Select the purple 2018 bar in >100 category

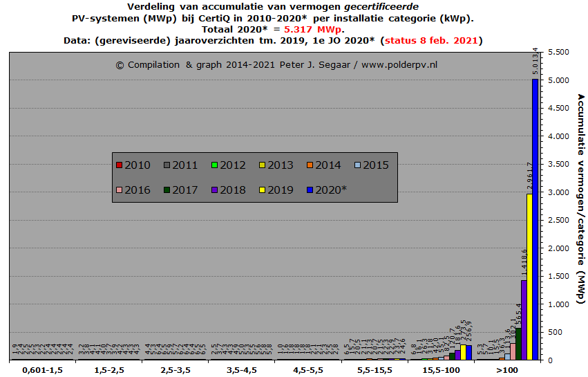click(x=524, y=320)
